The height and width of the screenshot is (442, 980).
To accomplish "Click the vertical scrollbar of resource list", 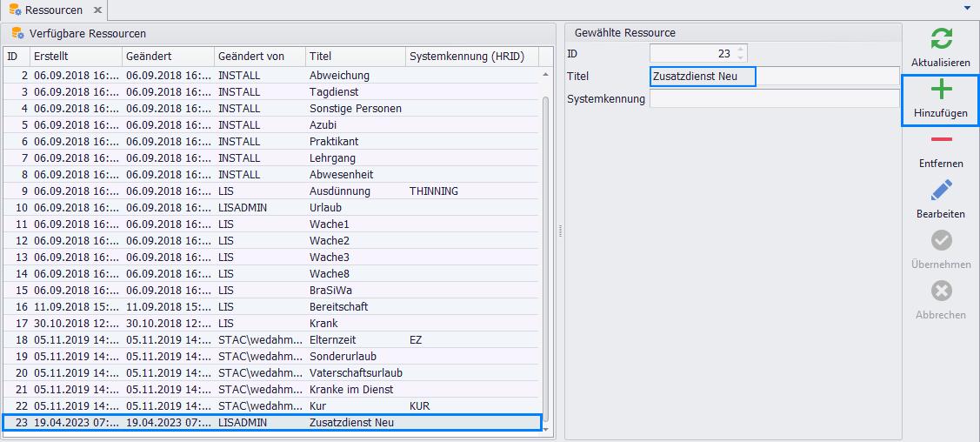I will (x=546, y=261).
